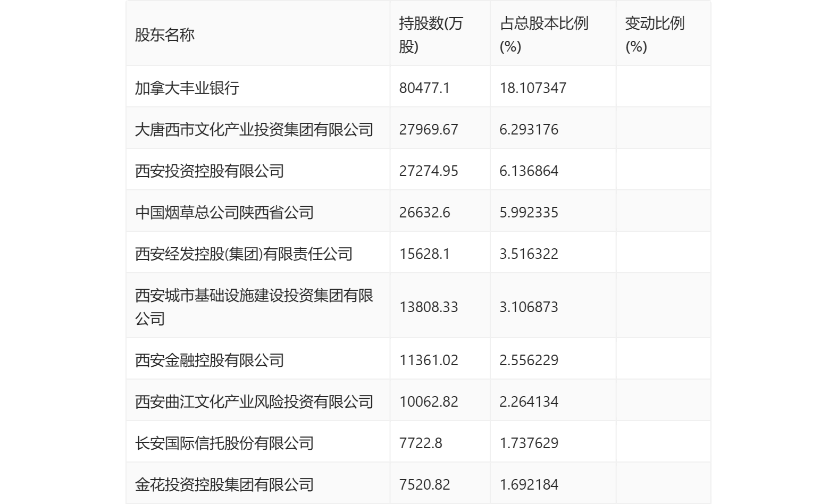This screenshot has height=504, width=837.
Task: Click share count 26632.6
Action: pyautogui.click(x=424, y=212)
